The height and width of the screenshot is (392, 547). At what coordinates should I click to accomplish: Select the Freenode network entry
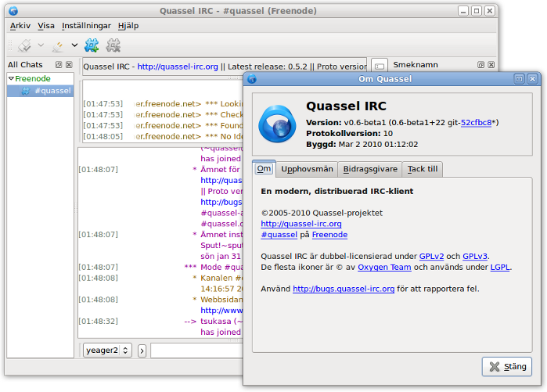(33, 78)
